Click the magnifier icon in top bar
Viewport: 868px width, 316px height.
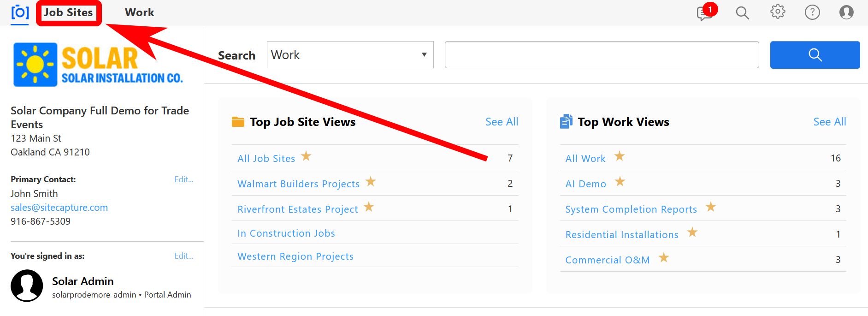coord(742,12)
